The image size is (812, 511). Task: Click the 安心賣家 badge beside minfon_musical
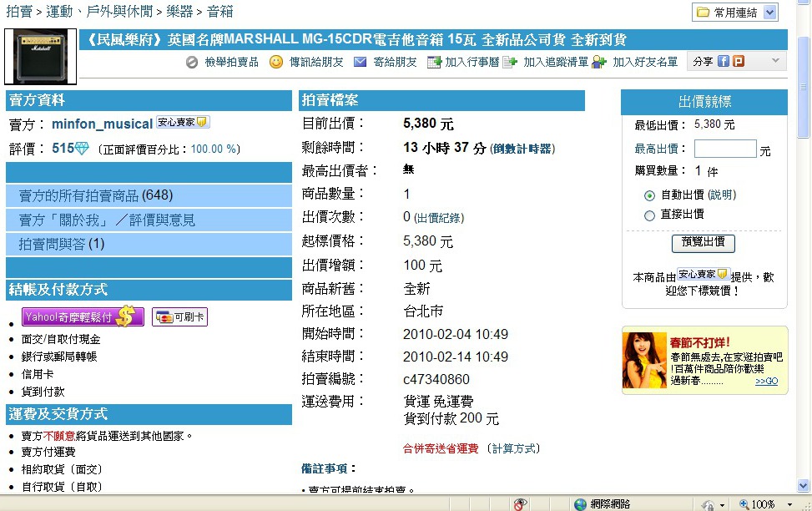[x=183, y=122]
